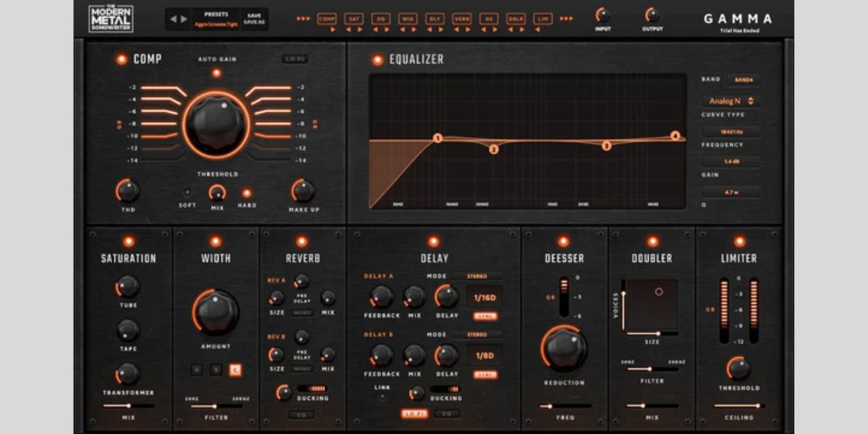Toggle the Equalizer power LED
The width and height of the screenshot is (868, 434).
click(x=378, y=60)
